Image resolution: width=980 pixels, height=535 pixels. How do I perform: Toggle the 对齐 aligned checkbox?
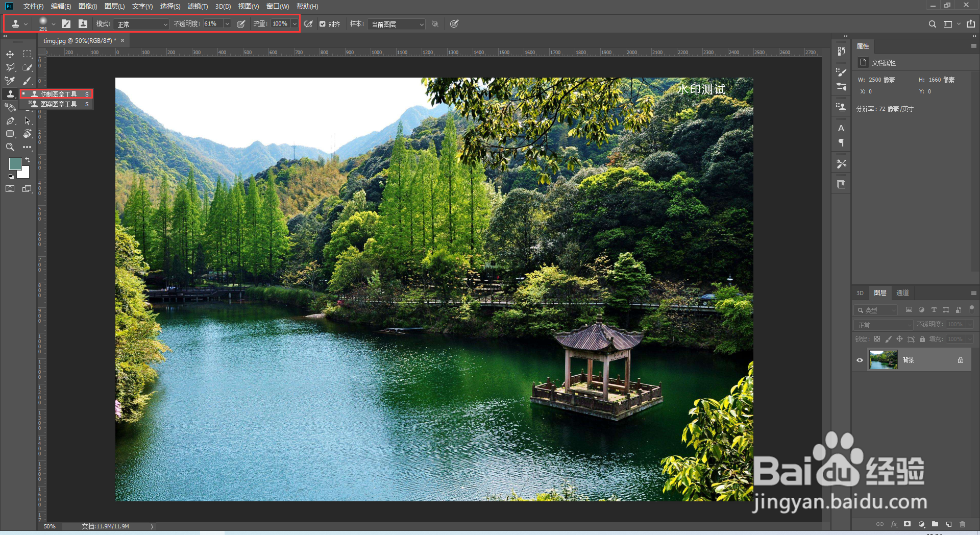[x=323, y=24]
